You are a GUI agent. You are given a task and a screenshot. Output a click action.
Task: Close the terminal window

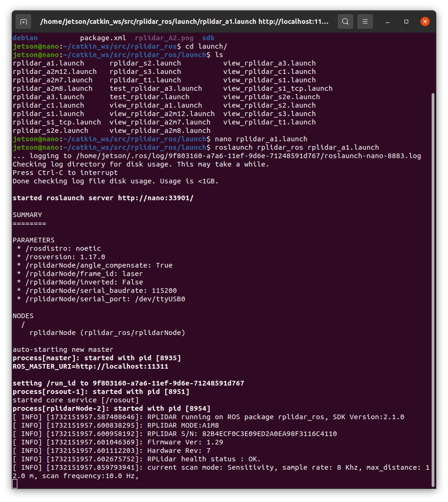(425, 22)
